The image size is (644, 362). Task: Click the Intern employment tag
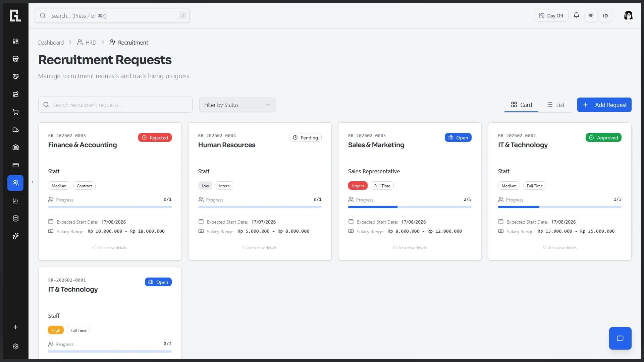224,186
